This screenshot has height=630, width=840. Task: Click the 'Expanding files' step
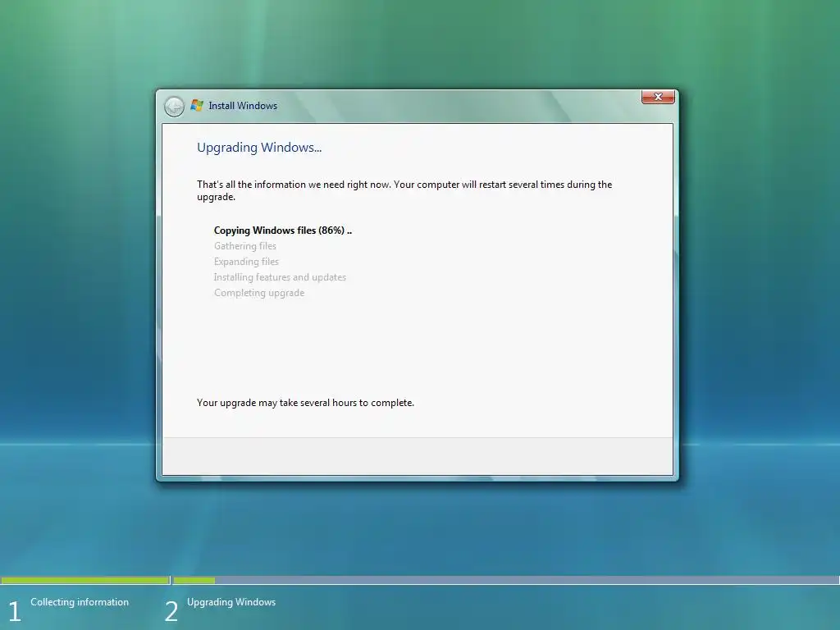(246, 262)
